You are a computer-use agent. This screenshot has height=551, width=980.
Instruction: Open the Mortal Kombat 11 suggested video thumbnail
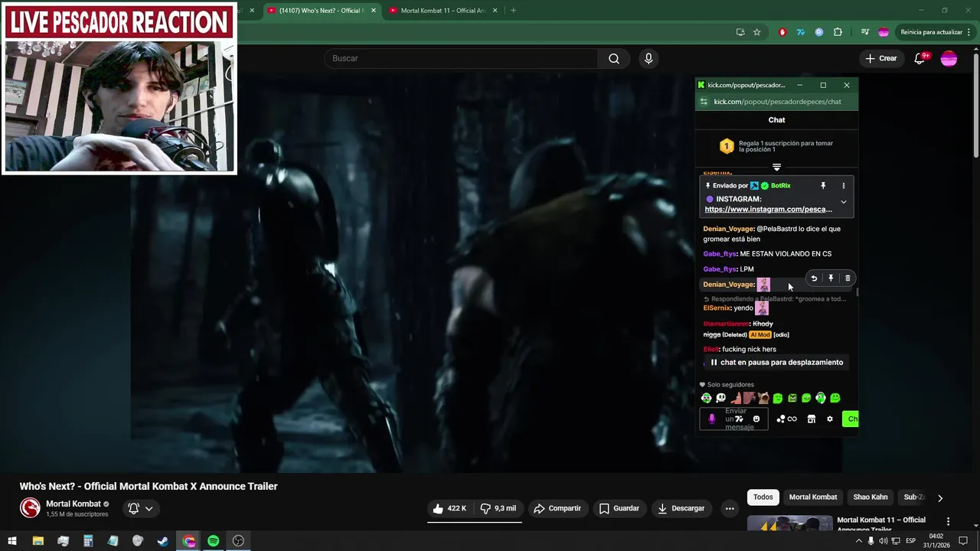point(789,524)
